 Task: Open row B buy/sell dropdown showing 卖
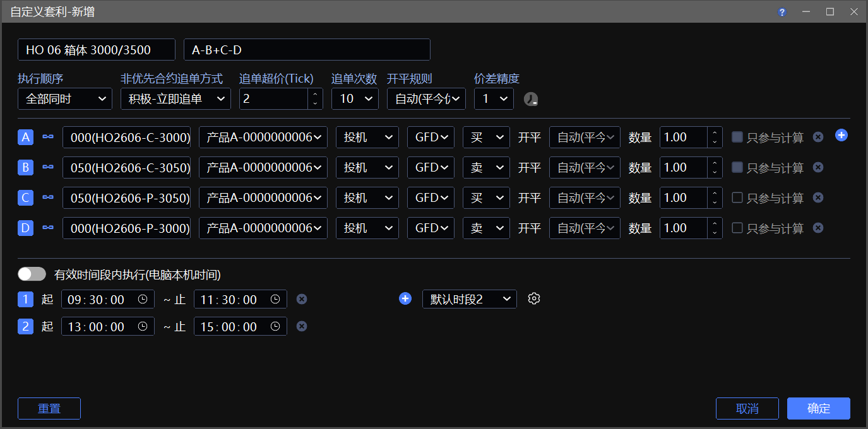486,167
